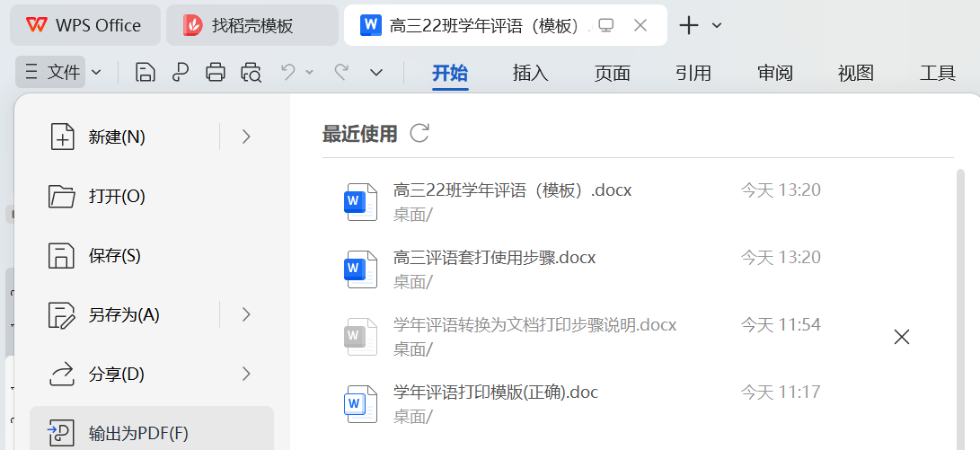Click the export to PDF toolbar icon

[x=180, y=73]
